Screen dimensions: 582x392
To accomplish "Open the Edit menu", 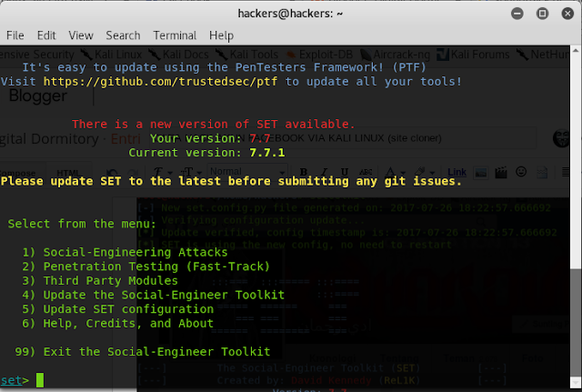I will 46,35.
